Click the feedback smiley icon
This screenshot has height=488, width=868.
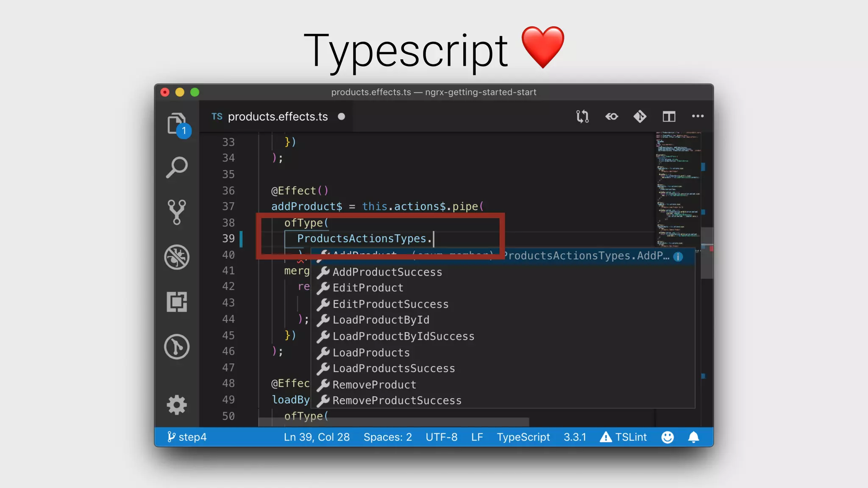pyautogui.click(x=668, y=437)
